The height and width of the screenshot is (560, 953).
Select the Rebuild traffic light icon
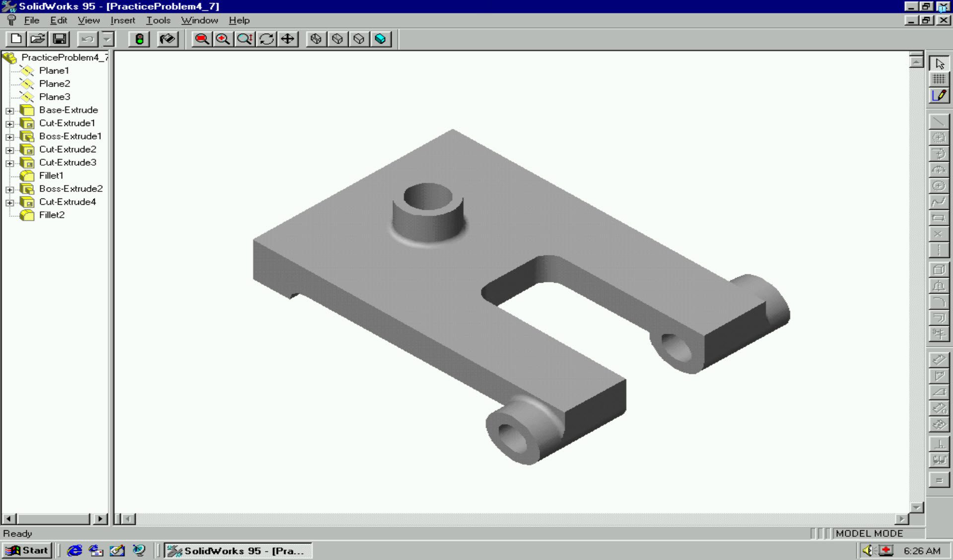pyautogui.click(x=139, y=40)
